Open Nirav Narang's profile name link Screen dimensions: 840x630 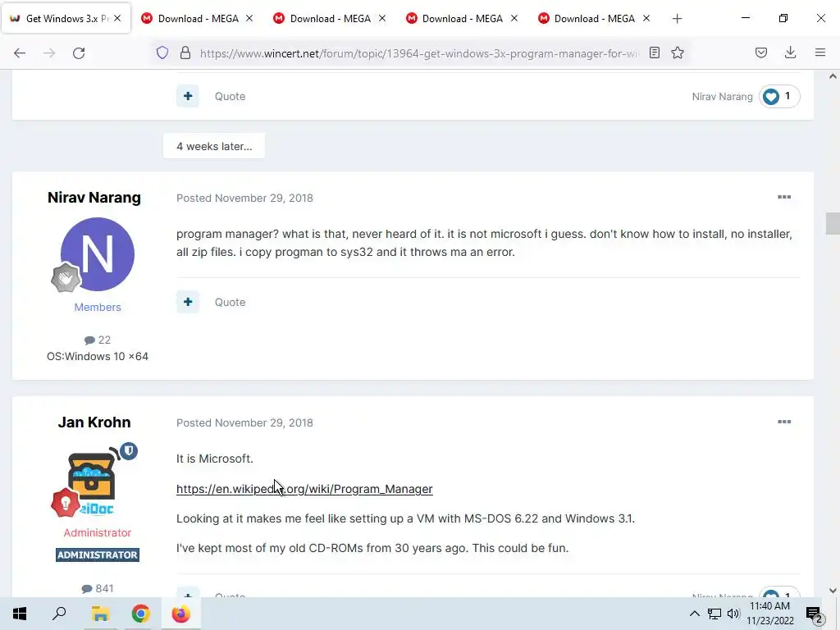tap(94, 198)
